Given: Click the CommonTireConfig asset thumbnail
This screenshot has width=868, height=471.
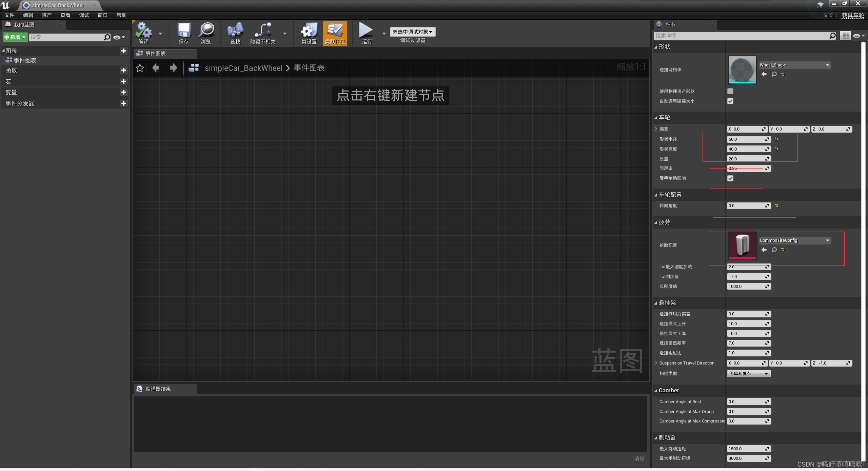Looking at the screenshot, I should click(742, 245).
